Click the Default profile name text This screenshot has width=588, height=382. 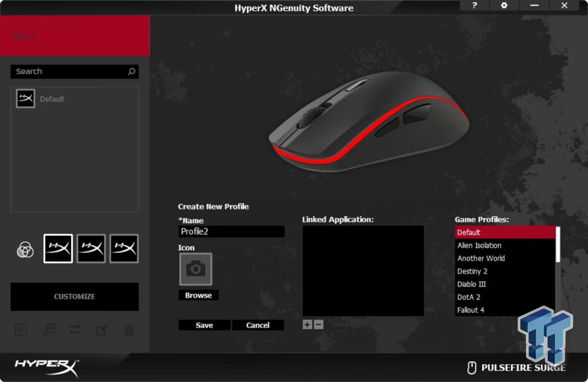tap(52, 99)
